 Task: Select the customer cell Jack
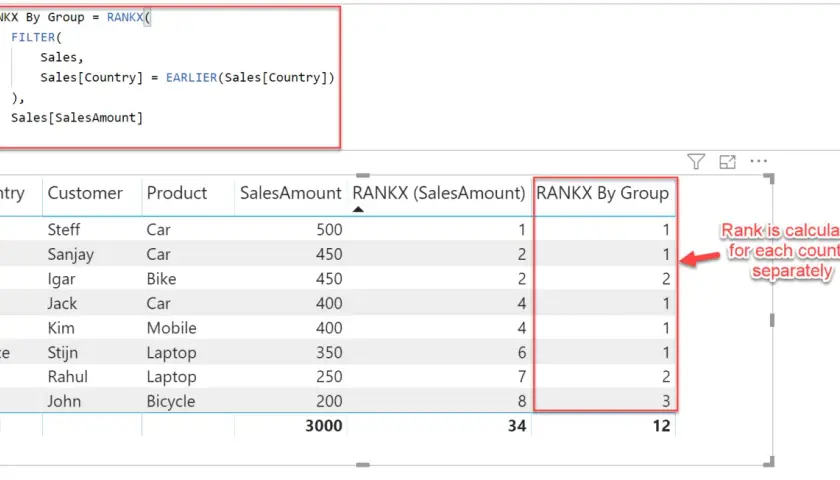click(62, 304)
